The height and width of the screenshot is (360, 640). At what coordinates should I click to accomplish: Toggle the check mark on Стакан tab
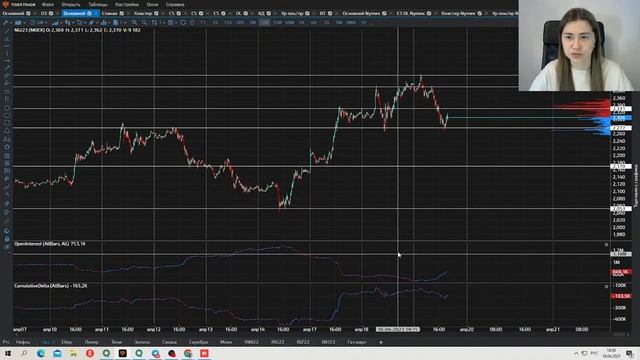122,13
